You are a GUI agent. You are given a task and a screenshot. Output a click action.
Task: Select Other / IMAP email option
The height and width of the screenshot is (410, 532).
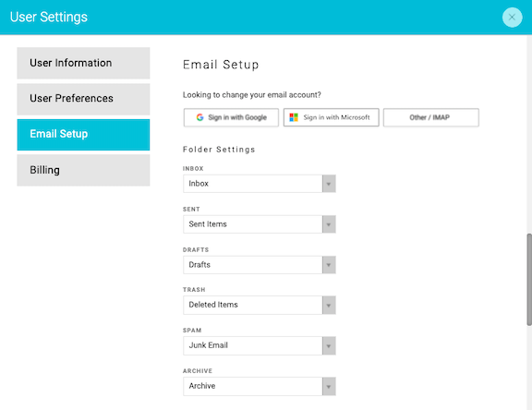(x=431, y=117)
